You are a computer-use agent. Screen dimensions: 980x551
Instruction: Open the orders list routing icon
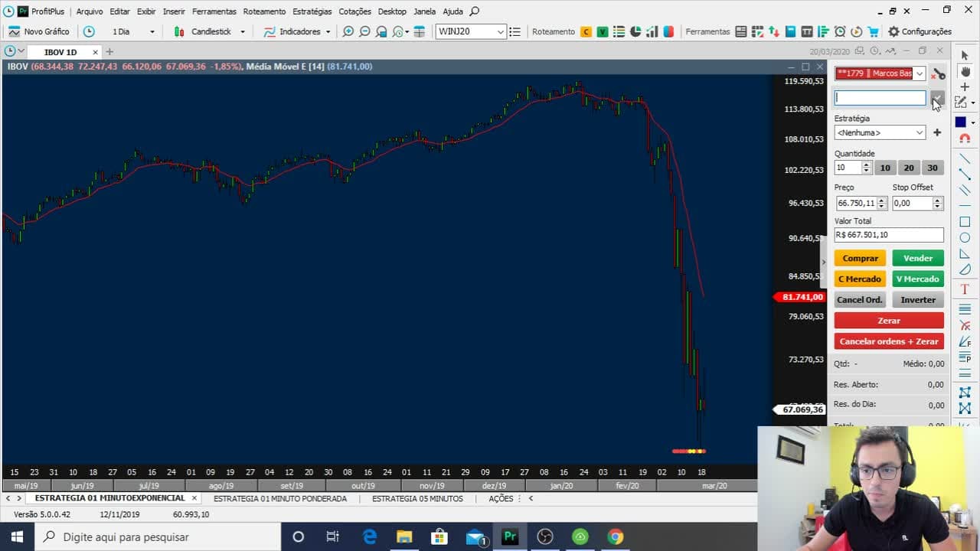619,31
